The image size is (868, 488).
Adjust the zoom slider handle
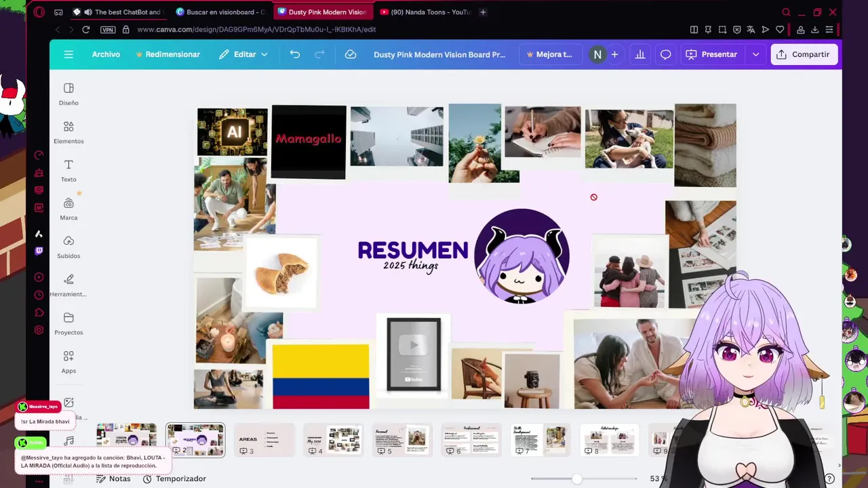(576, 479)
